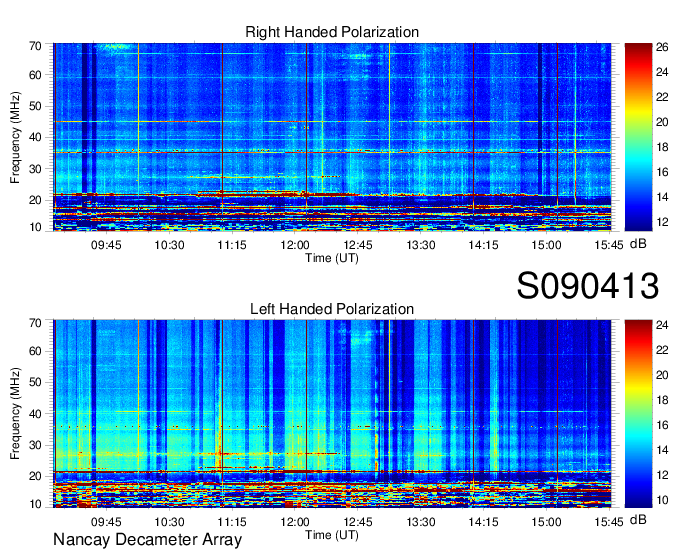Click the upper plot Time (UT) axis label
680x552 pixels.
tap(332, 258)
